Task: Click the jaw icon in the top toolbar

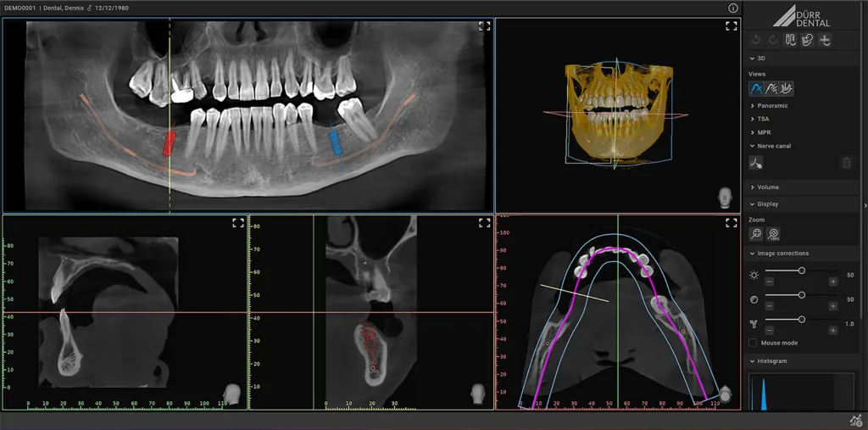Action: (808, 40)
